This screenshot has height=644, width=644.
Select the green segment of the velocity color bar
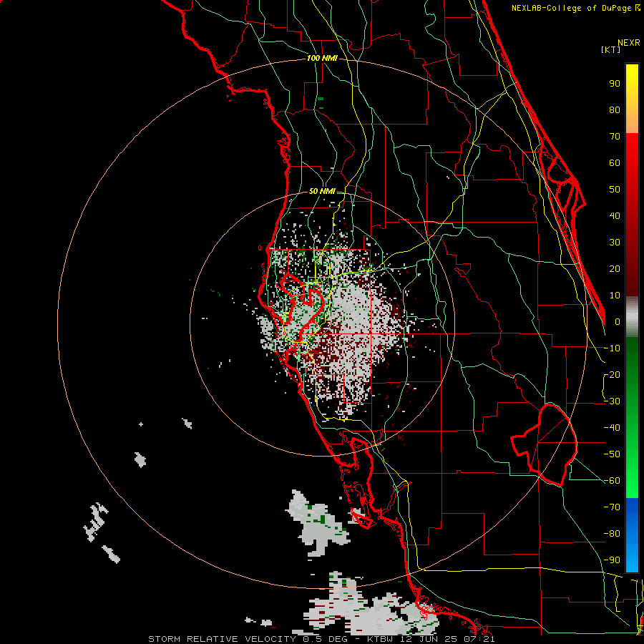pos(632,417)
